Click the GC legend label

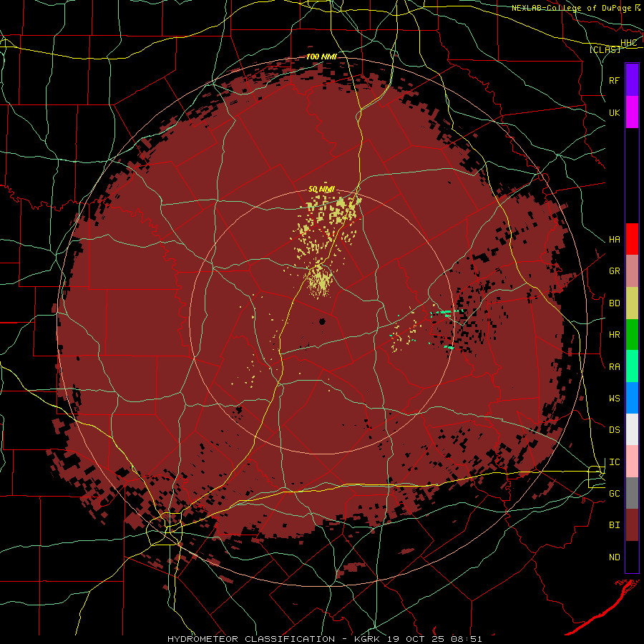tap(614, 494)
